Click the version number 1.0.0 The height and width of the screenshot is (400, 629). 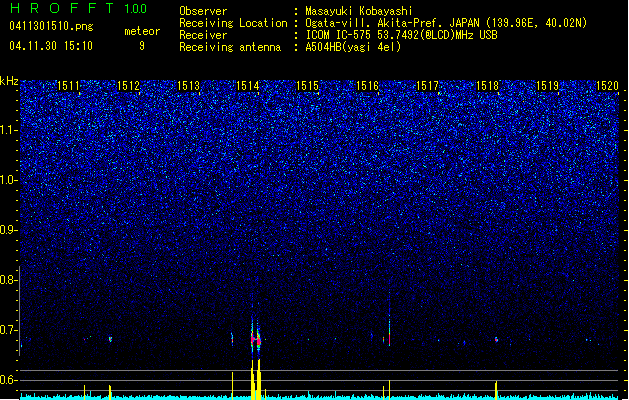click(x=136, y=9)
